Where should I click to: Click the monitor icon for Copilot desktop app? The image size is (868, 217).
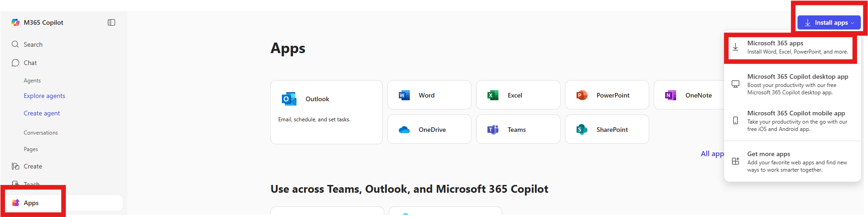coord(736,84)
